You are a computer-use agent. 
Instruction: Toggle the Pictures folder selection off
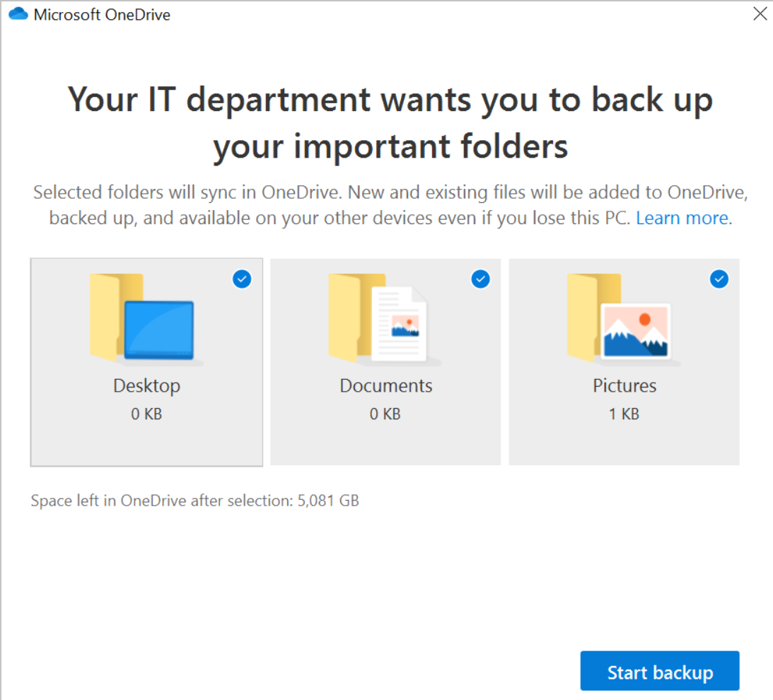(x=719, y=279)
